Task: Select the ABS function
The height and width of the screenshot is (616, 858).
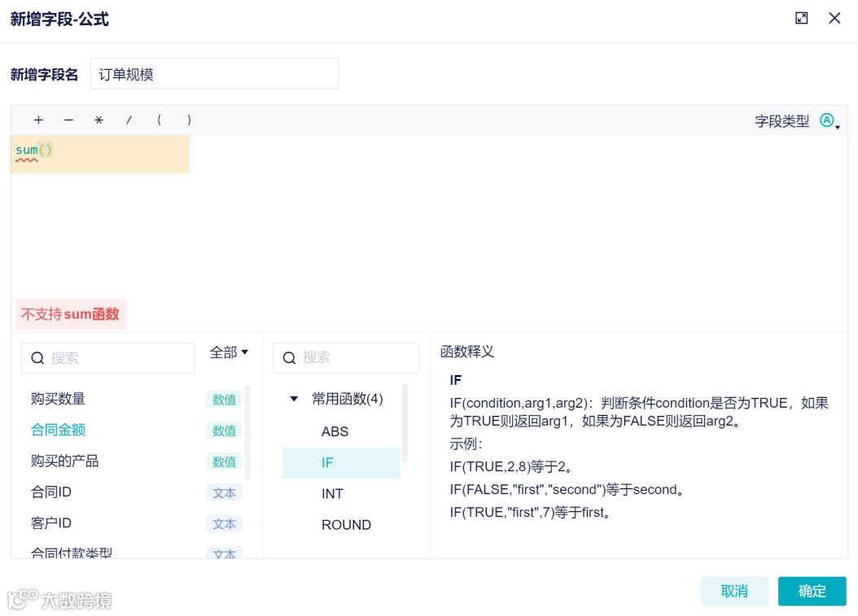Action: coord(334,431)
